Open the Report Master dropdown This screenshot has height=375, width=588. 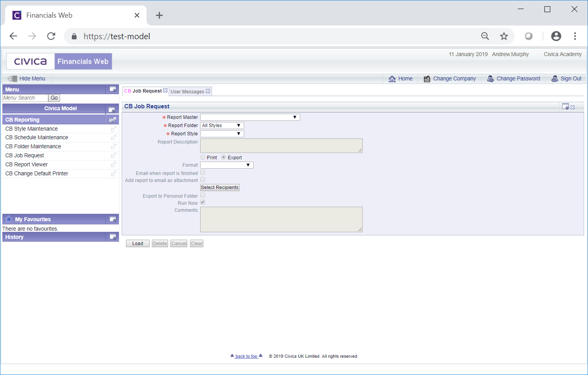pos(250,117)
